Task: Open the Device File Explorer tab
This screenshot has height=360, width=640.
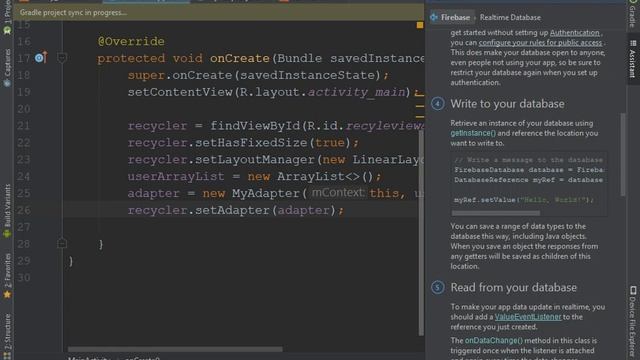Action: pyautogui.click(x=633, y=322)
